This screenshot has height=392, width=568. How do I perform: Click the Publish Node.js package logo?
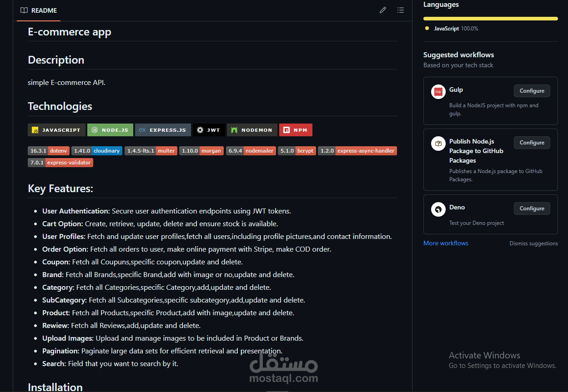(x=438, y=144)
